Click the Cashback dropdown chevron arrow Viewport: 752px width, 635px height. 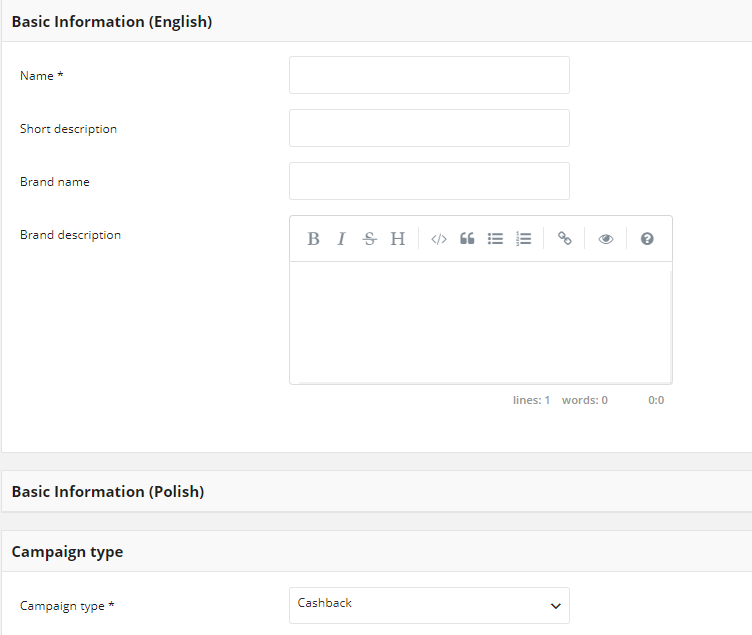(x=555, y=606)
